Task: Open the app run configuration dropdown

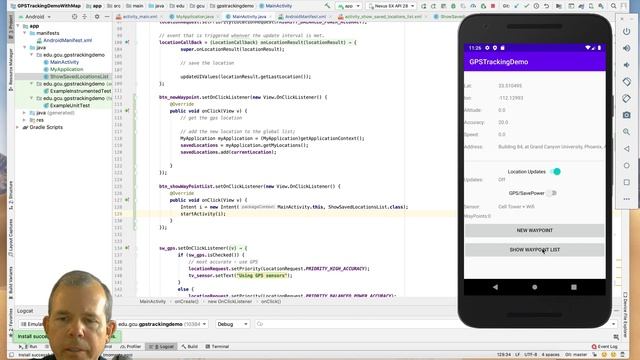Action: click(x=349, y=6)
